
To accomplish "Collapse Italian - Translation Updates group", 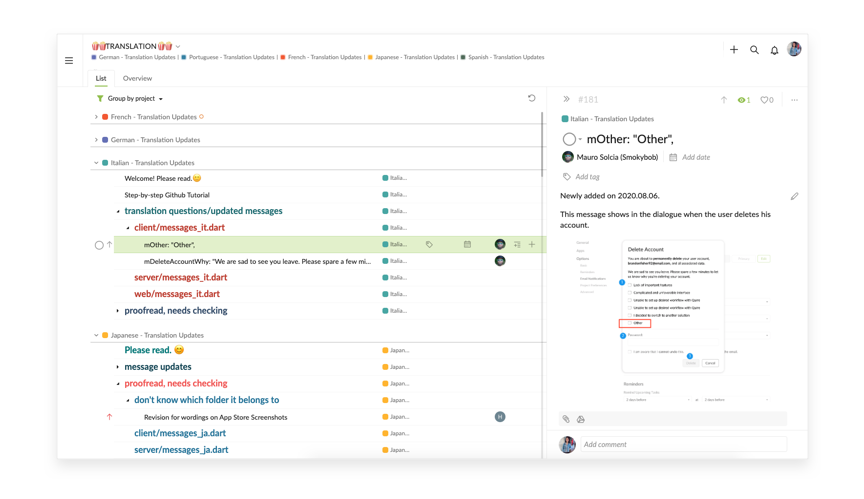I will 96,163.
